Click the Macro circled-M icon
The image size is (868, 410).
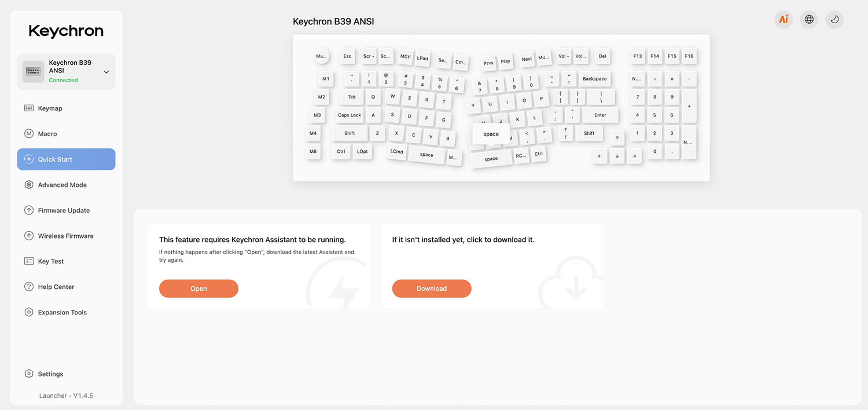tap(29, 134)
